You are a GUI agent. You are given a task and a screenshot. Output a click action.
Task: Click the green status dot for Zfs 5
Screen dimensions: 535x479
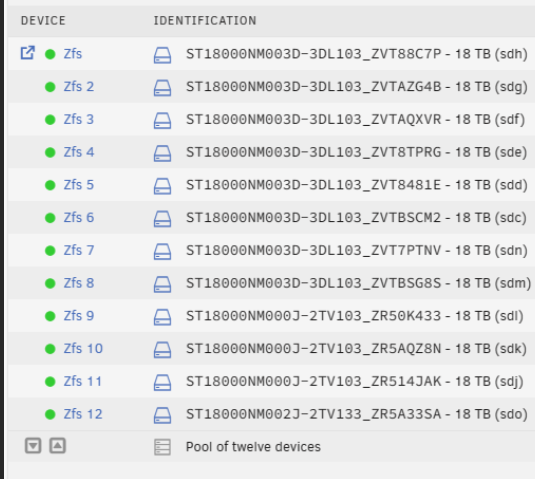[50, 185]
